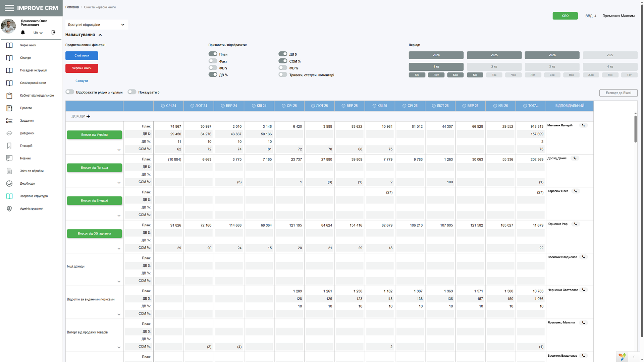Open Dashboards via pie chart icon
The height and width of the screenshot is (362, 644).
(x=9, y=184)
